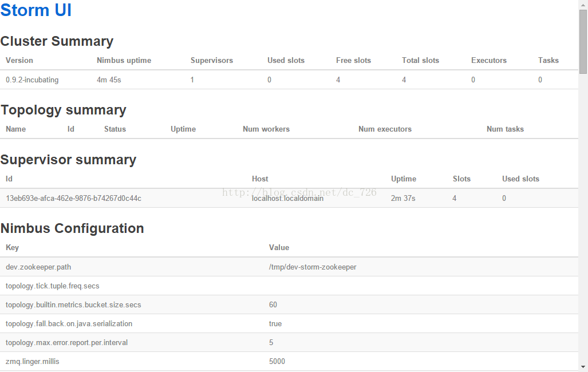Viewport: 588px width, 372px height.
Task: Click the Free slots column header
Action: (x=353, y=60)
